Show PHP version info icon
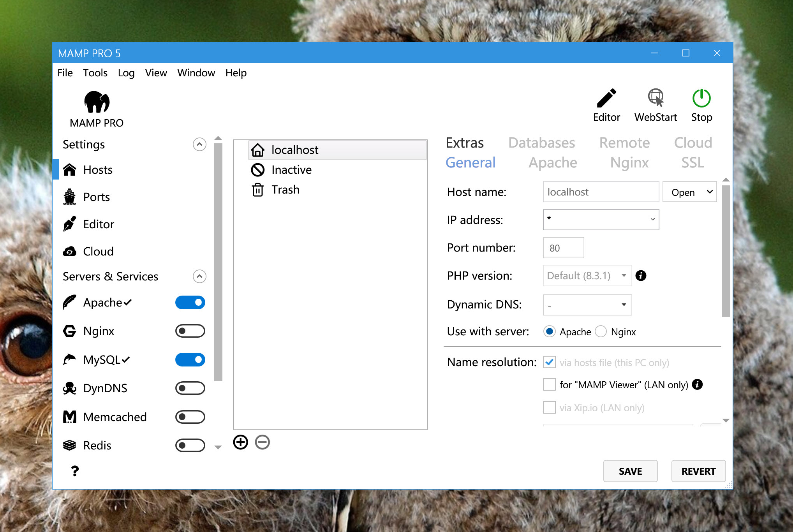Screen dimensions: 793x532 pyautogui.click(x=641, y=276)
